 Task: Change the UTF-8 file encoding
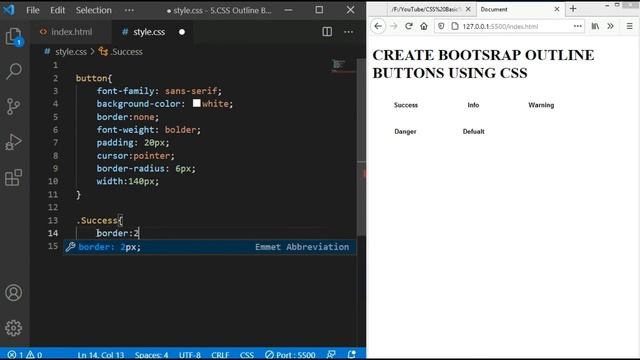(x=190, y=355)
